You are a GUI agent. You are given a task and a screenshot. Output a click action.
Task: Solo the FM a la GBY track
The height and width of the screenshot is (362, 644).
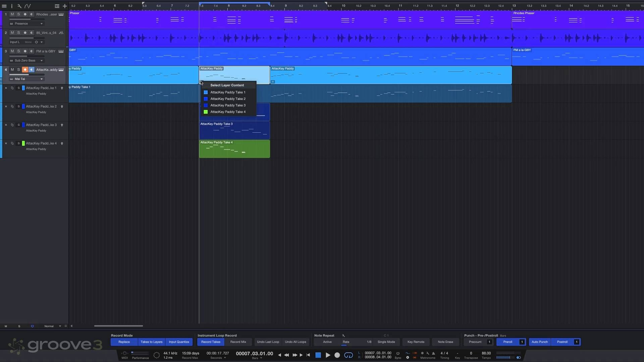(x=18, y=51)
